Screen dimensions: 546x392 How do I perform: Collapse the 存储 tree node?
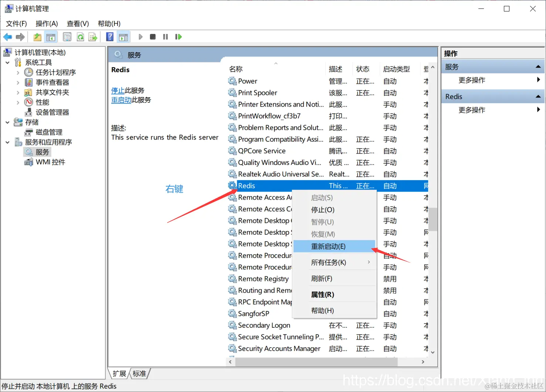pos(7,122)
